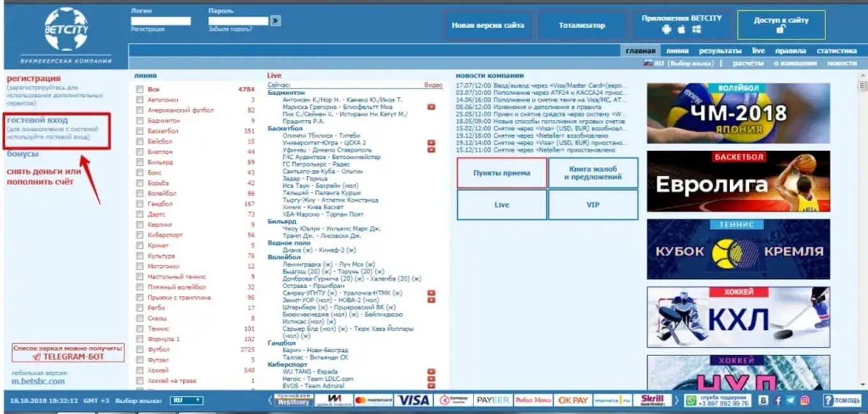Play video for Университет-Югра - ЦСКА 2
The height and width of the screenshot is (414, 868).
[431, 143]
